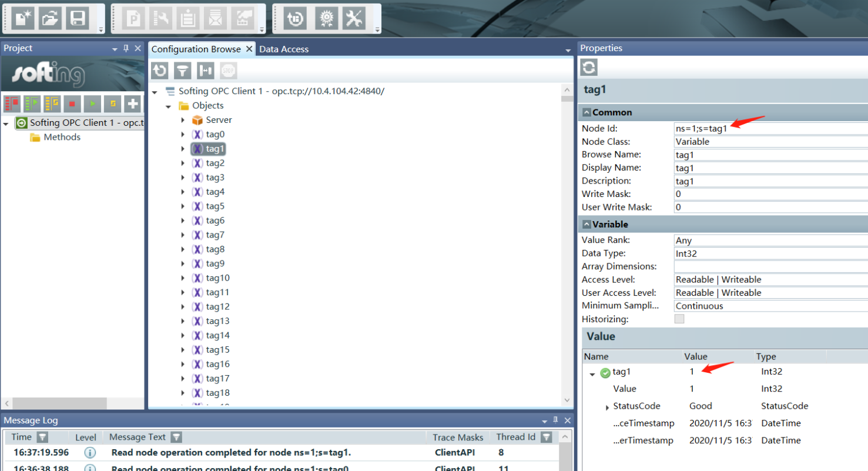Image resolution: width=868 pixels, height=471 pixels.
Task: Click the Minimum Sampling Continuous field
Action: coord(771,306)
